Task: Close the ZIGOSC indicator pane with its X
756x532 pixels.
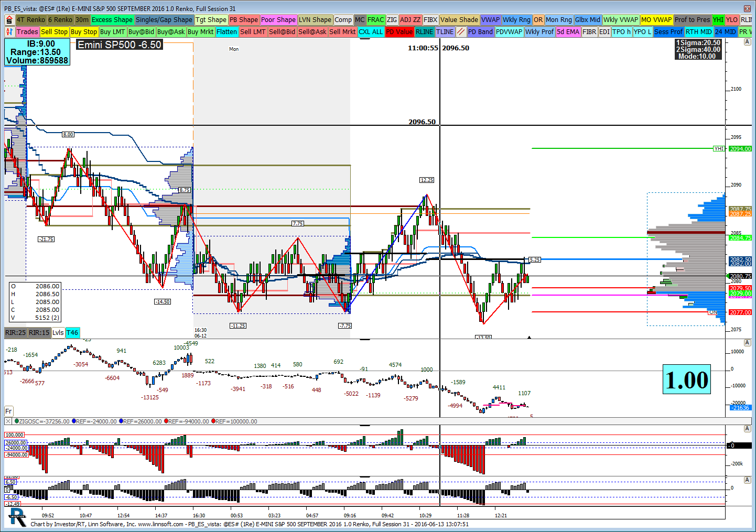Action: [8, 421]
